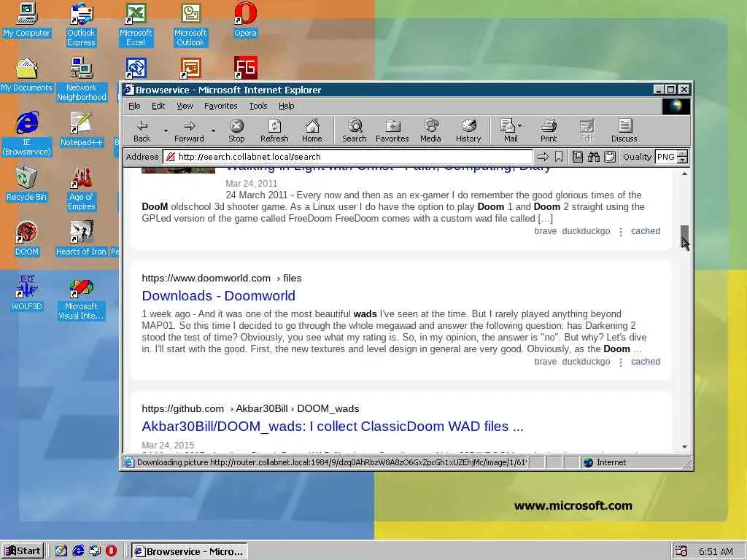Select the Outlook Express desktop icon
This screenshot has width=747, height=560.
(81, 25)
